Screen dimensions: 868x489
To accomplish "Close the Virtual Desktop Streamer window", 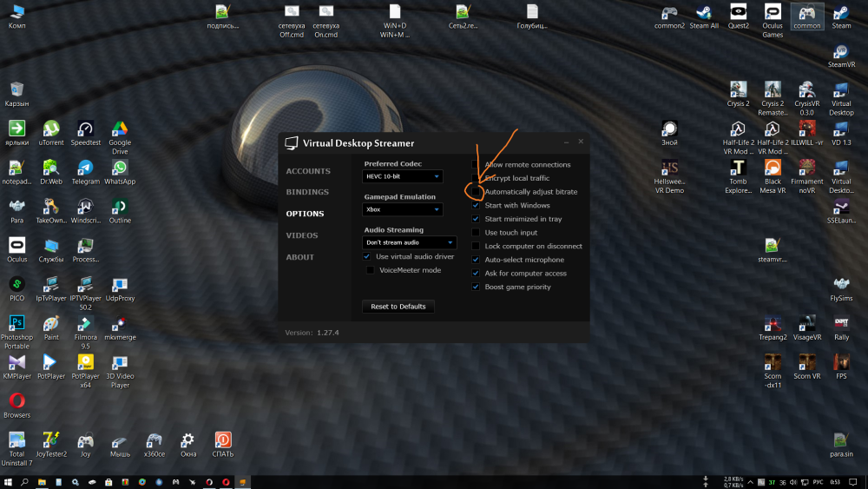I will [581, 142].
